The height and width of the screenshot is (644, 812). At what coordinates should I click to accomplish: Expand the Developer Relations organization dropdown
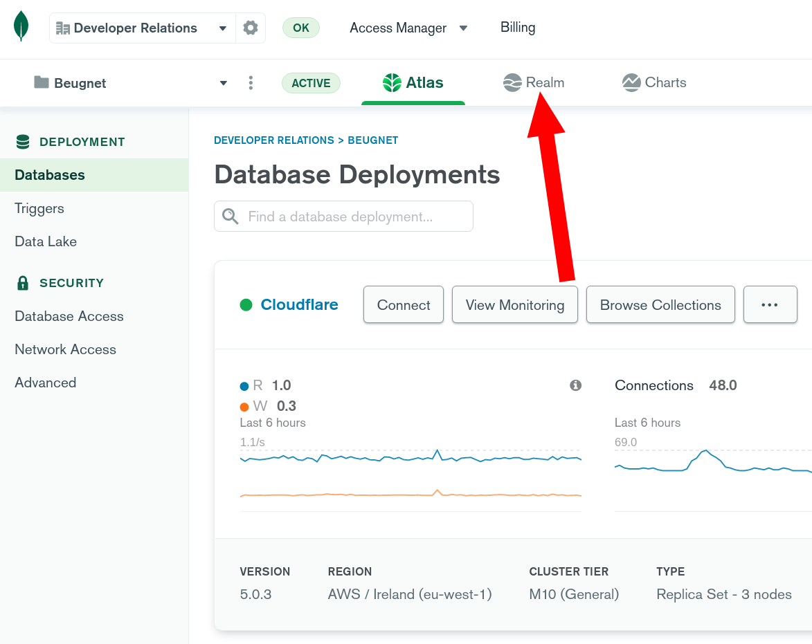pos(223,28)
